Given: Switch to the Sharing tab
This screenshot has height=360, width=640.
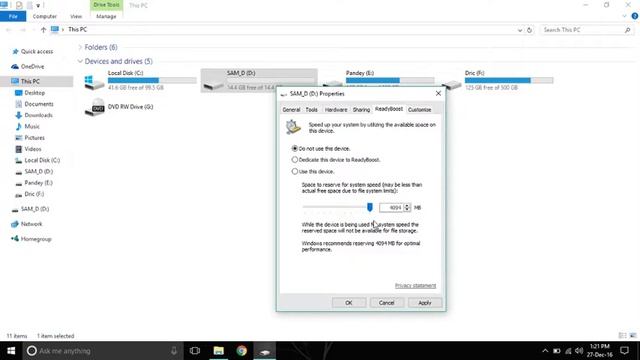Looking at the screenshot, I should click(x=361, y=109).
